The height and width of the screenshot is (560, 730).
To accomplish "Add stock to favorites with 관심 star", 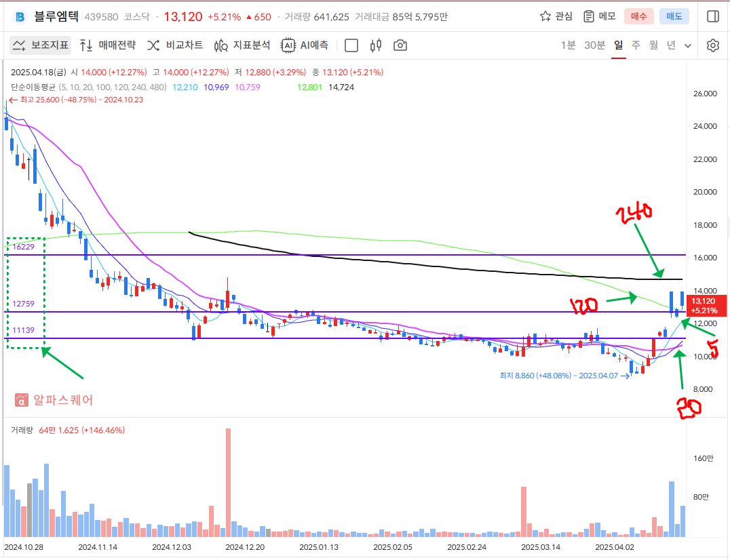I will coord(556,17).
